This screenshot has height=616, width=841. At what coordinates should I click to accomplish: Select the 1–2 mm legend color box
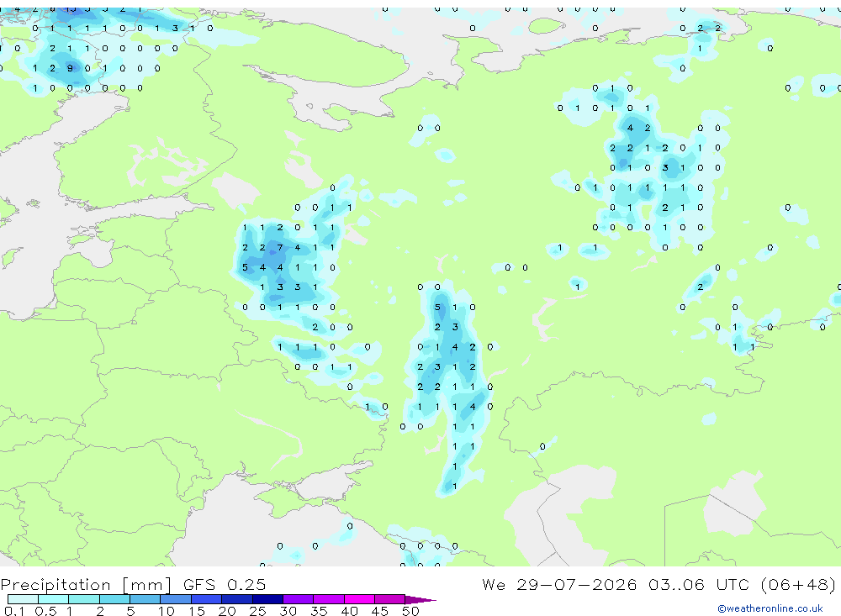[x=83, y=599]
